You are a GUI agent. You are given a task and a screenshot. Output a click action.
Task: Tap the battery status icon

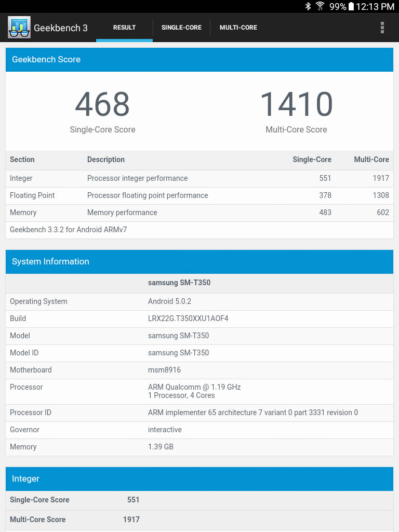coord(351,6)
